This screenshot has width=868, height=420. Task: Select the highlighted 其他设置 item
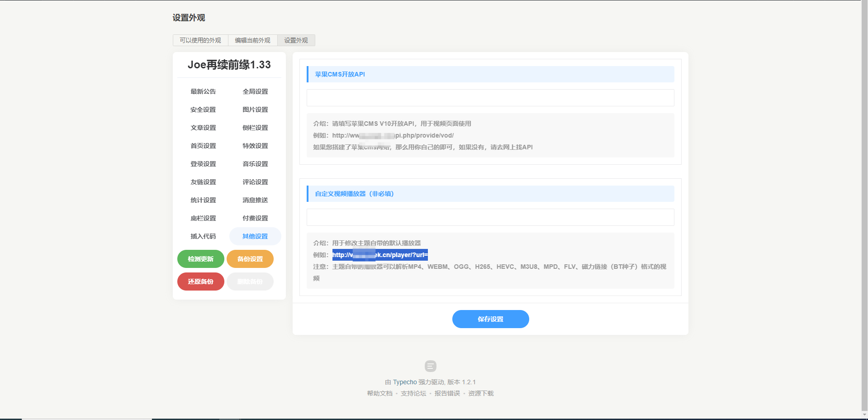[x=255, y=236]
